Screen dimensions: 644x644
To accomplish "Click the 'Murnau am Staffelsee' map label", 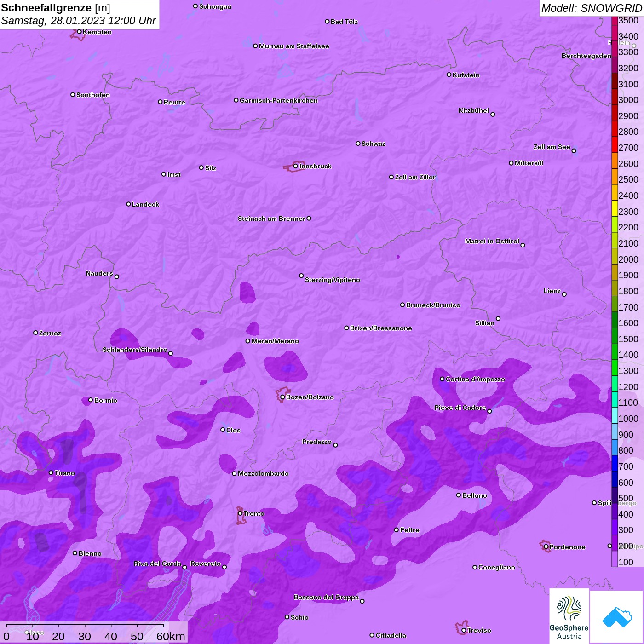I will click(294, 46).
